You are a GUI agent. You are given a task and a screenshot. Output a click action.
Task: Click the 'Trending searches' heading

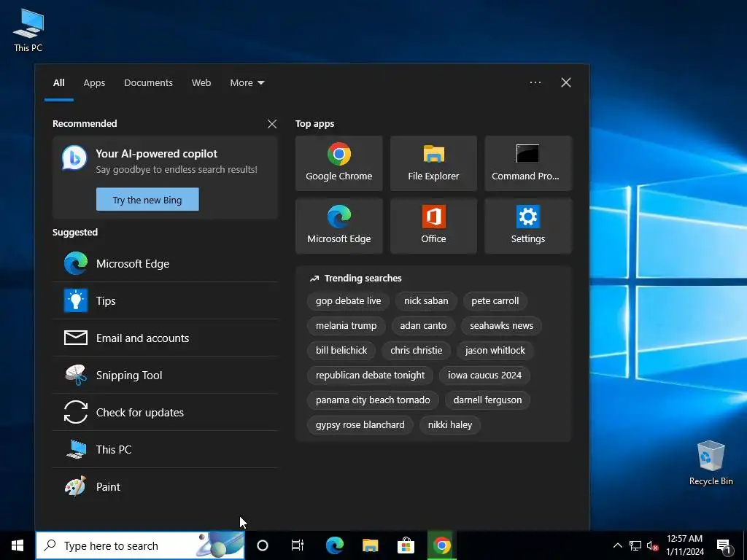363,279
